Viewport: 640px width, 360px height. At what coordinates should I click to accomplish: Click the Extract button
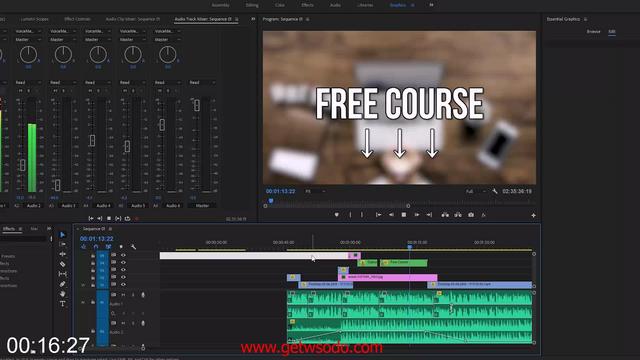pyautogui.click(x=458, y=215)
